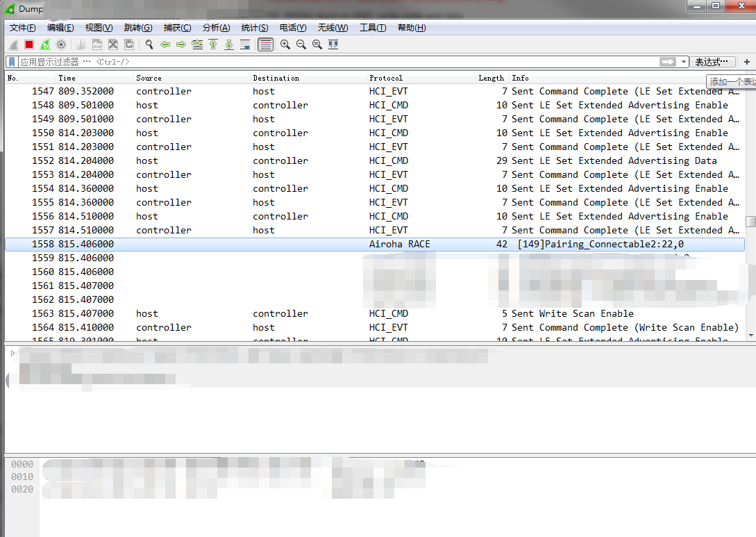The image size is (756, 537).
Task: Close the capture file via X icon
Action: point(113,45)
